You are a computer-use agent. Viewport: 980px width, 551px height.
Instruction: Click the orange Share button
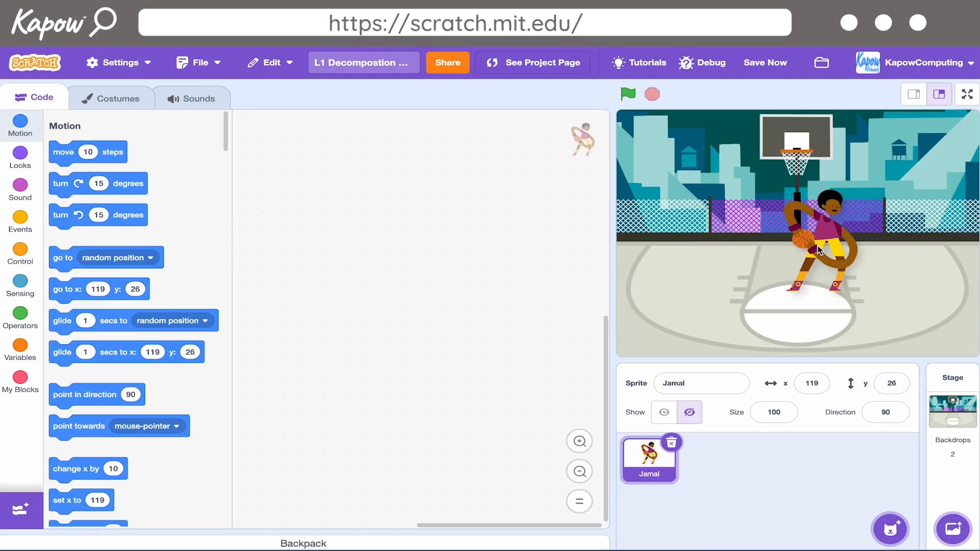(x=447, y=62)
